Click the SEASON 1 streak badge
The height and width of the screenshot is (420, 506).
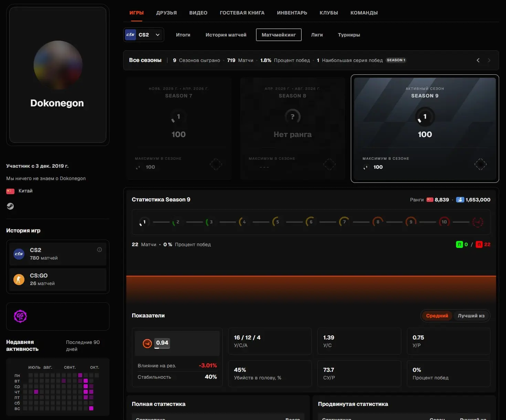[396, 60]
